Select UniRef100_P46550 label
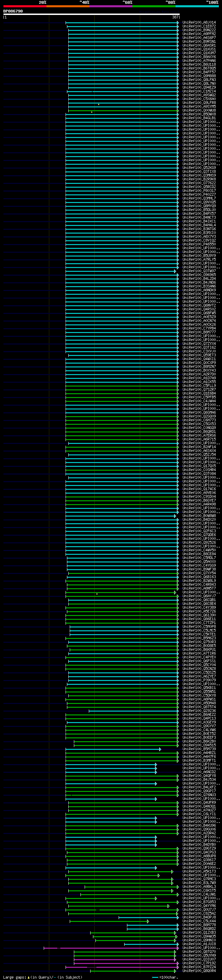This screenshot has height=980, width=222. click(199, 244)
